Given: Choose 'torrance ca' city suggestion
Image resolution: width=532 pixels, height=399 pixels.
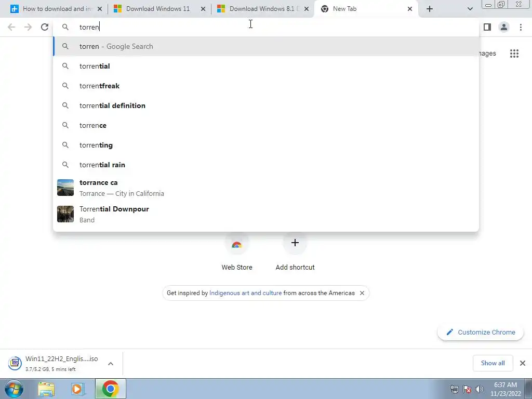Looking at the screenshot, I should [266, 188].
